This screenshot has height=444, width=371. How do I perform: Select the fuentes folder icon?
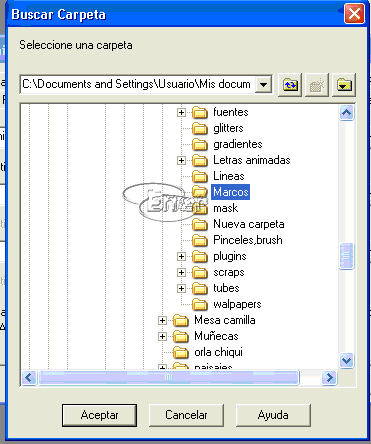(x=200, y=112)
